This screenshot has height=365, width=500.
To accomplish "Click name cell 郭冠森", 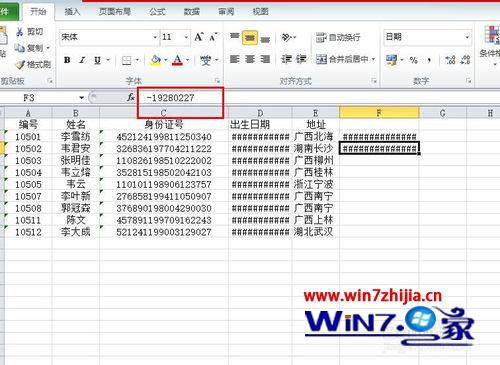I will click(x=76, y=208).
